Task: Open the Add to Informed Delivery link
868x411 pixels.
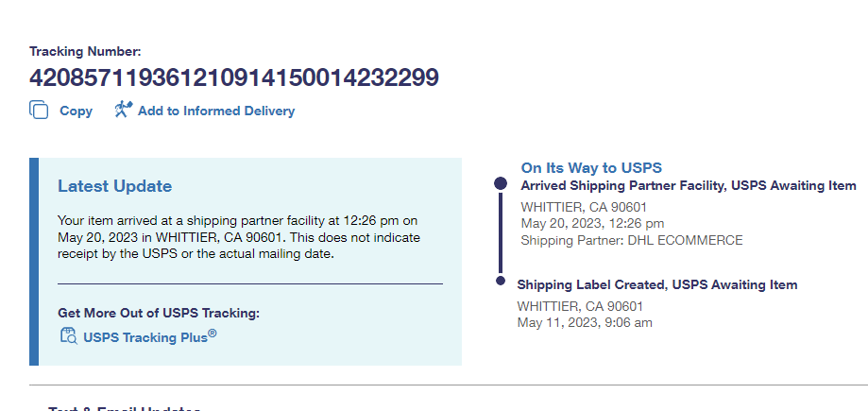Action: tap(215, 111)
